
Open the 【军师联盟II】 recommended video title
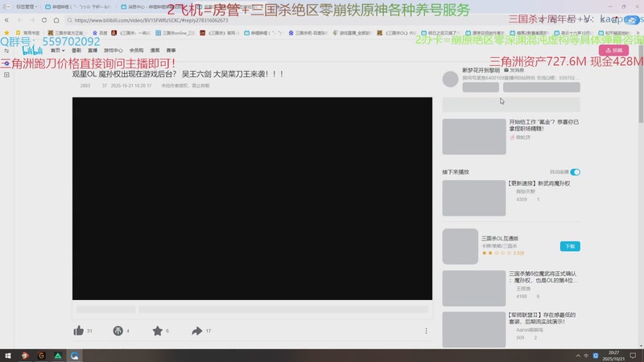[x=542, y=318]
